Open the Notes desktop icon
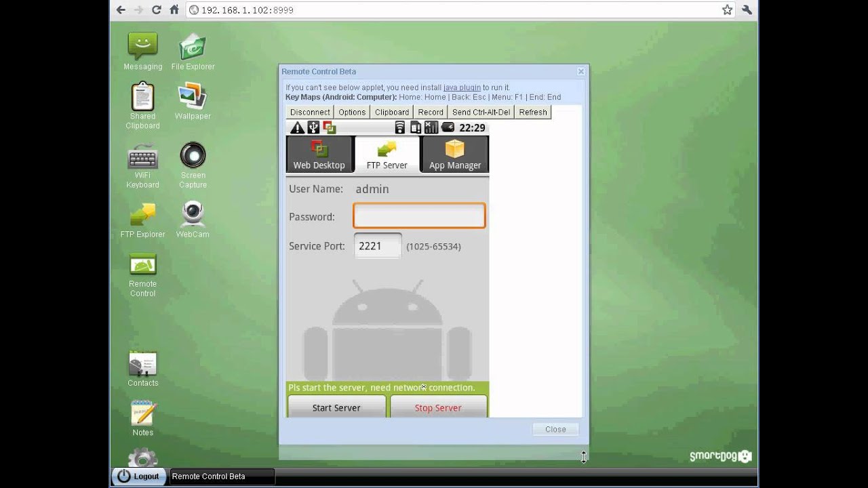Viewport: 868px width, 488px height. point(142,418)
